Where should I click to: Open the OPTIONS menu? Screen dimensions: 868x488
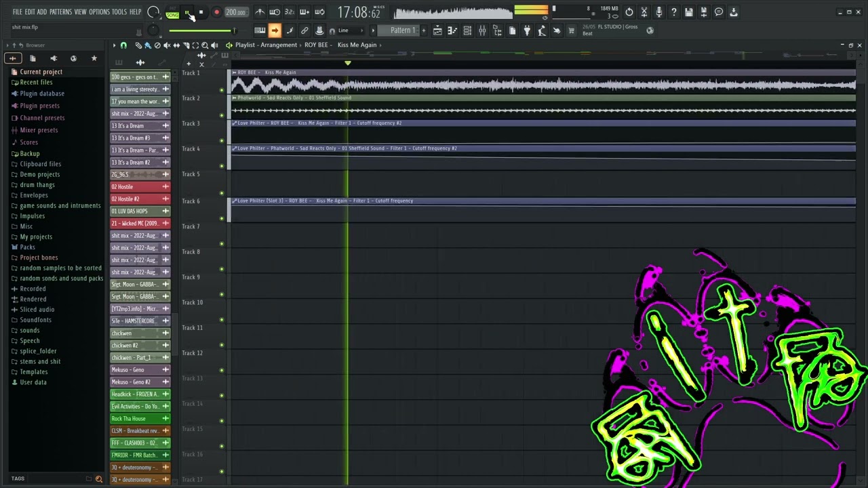tap(99, 12)
